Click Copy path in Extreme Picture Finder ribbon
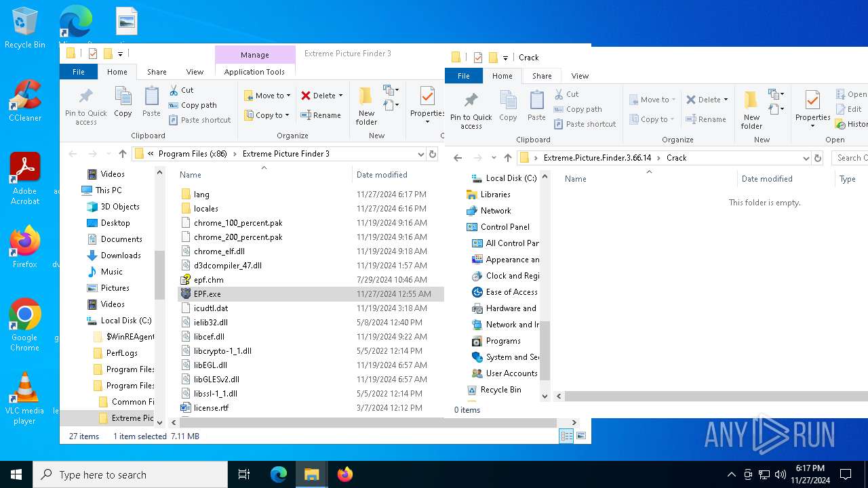868x488 pixels. 193,105
